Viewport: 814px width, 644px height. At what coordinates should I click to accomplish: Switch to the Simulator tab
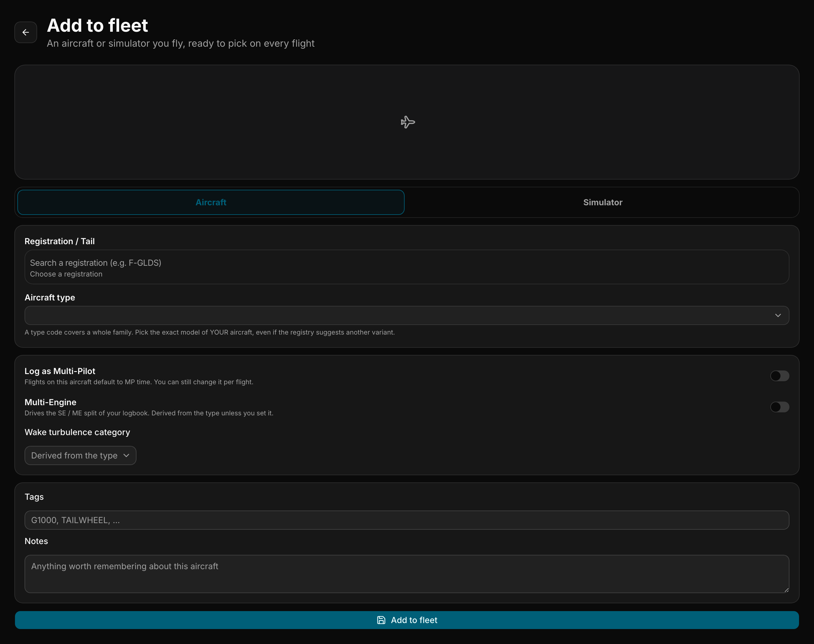(x=602, y=203)
